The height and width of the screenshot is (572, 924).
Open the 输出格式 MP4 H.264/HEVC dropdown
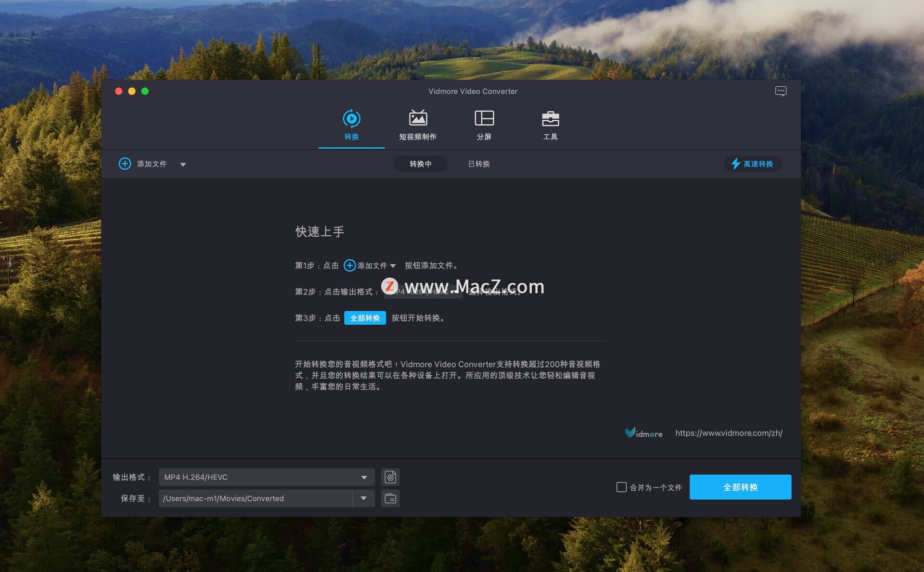tap(267, 477)
